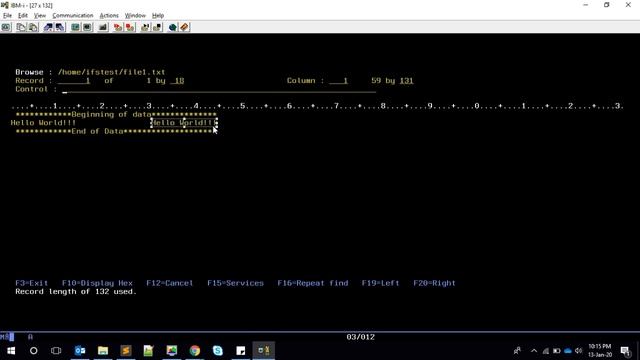Click the F19=Left function key label

[x=380, y=283]
